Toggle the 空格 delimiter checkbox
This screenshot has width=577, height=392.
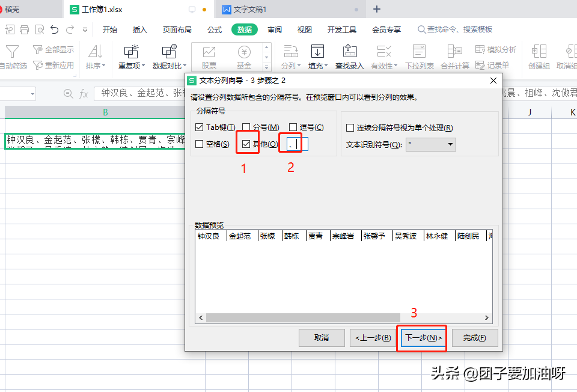(199, 144)
